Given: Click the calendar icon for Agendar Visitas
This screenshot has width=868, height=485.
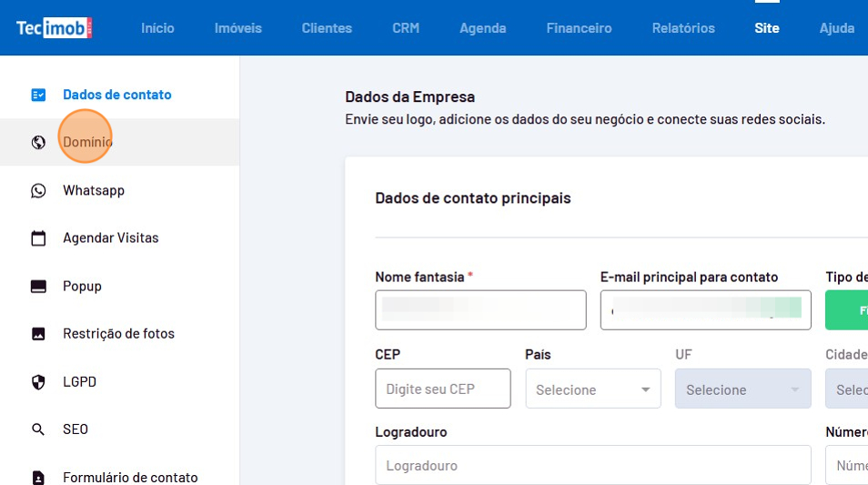Looking at the screenshot, I should [x=38, y=238].
